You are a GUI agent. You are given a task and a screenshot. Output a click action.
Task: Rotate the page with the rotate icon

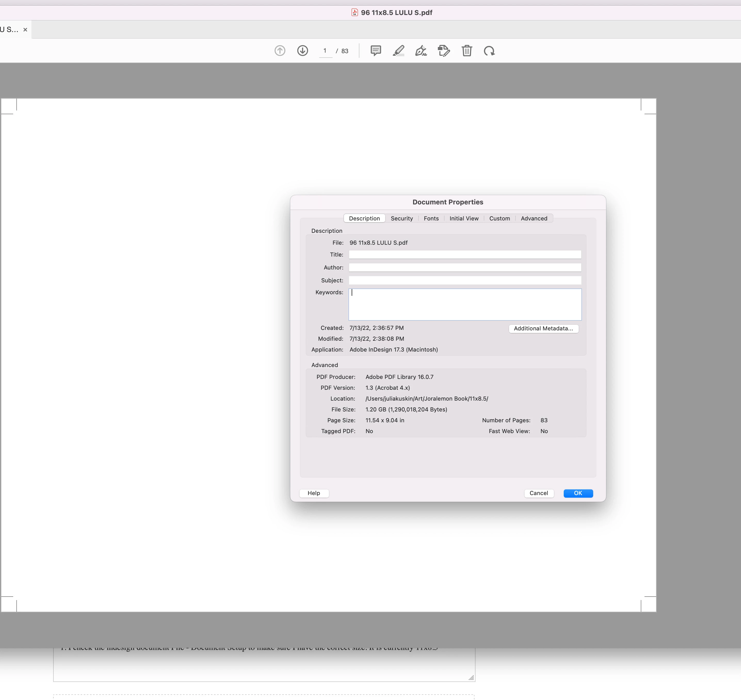[x=489, y=51]
